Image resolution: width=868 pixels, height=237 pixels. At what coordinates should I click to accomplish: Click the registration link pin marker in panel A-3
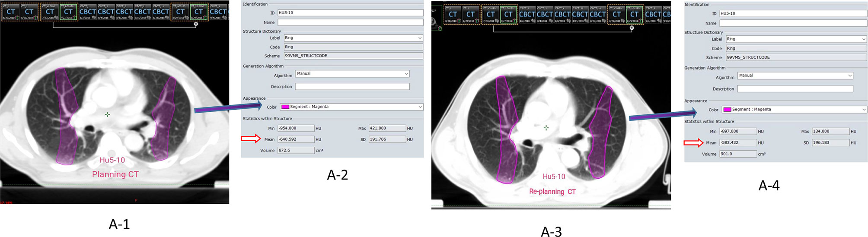[x=632, y=28]
